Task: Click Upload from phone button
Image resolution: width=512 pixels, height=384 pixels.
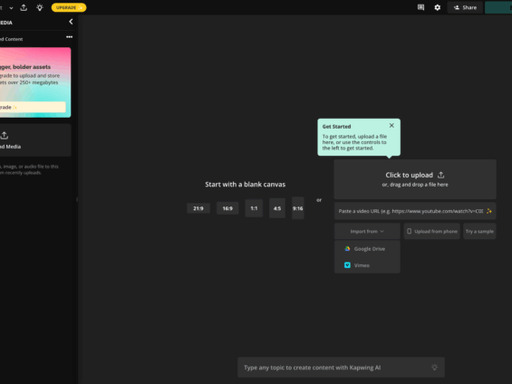Action: pos(432,231)
